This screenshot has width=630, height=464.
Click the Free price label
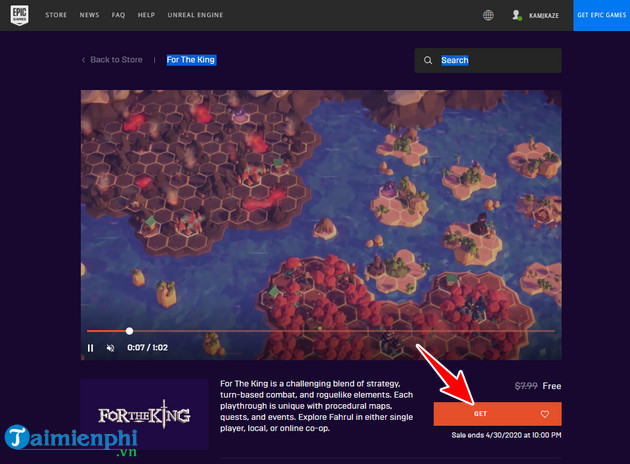[552, 386]
